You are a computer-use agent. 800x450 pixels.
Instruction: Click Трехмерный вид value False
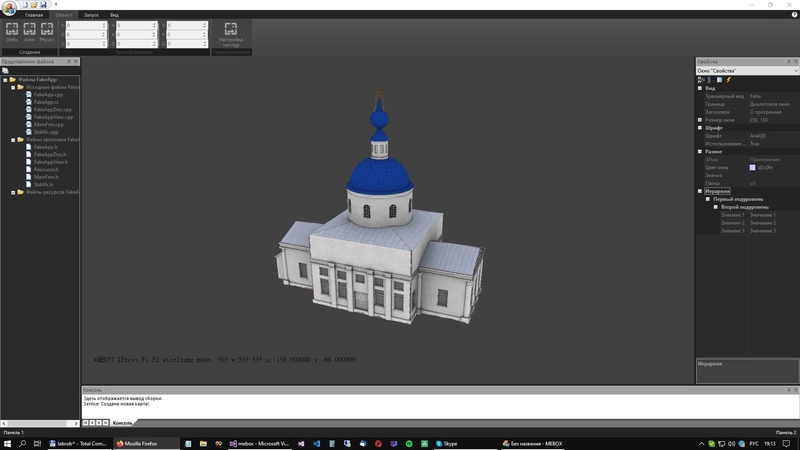pyautogui.click(x=755, y=96)
